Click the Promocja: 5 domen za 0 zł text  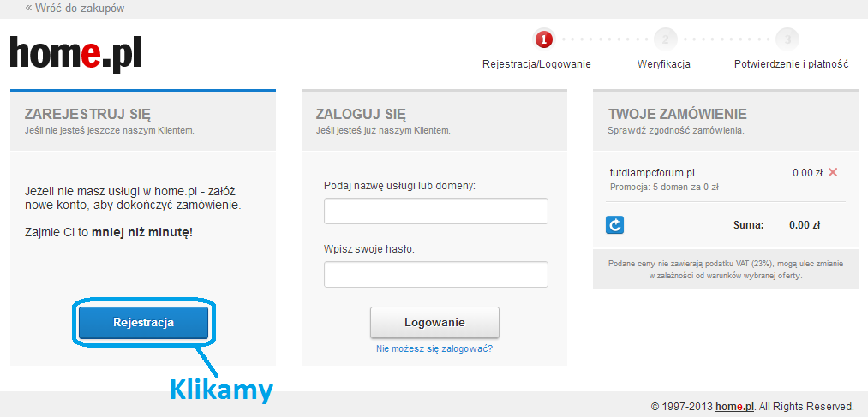click(x=664, y=187)
